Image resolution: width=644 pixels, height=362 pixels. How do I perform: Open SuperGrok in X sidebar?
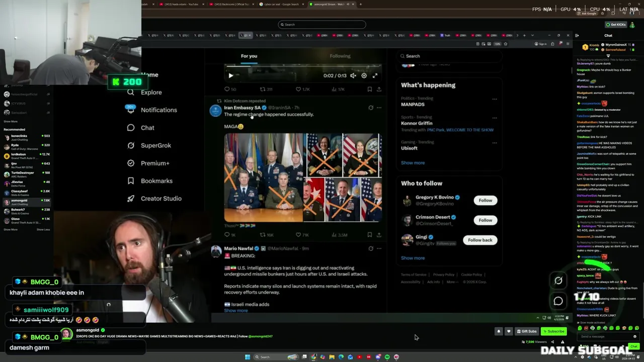point(149,145)
